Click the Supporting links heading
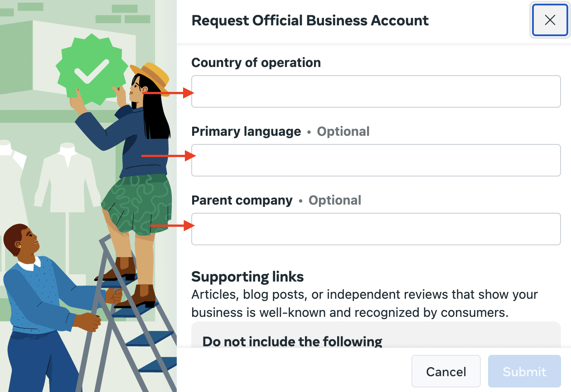The height and width of the screenshot is (392, 571). (x=247, y=277)
